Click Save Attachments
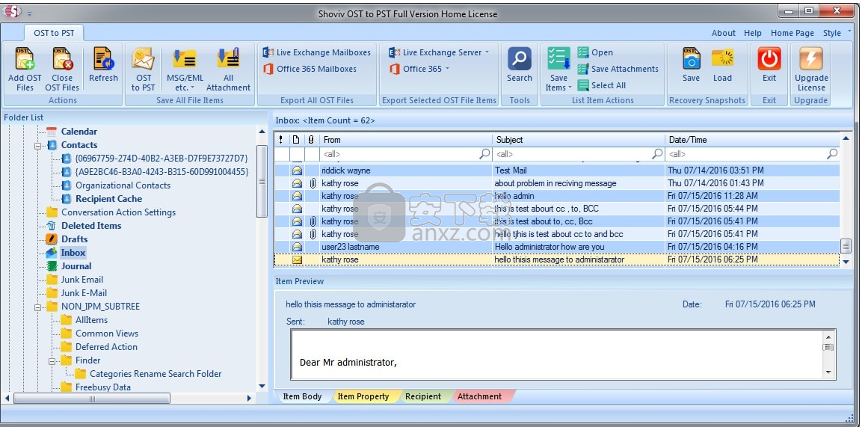 tap(618, 69)
